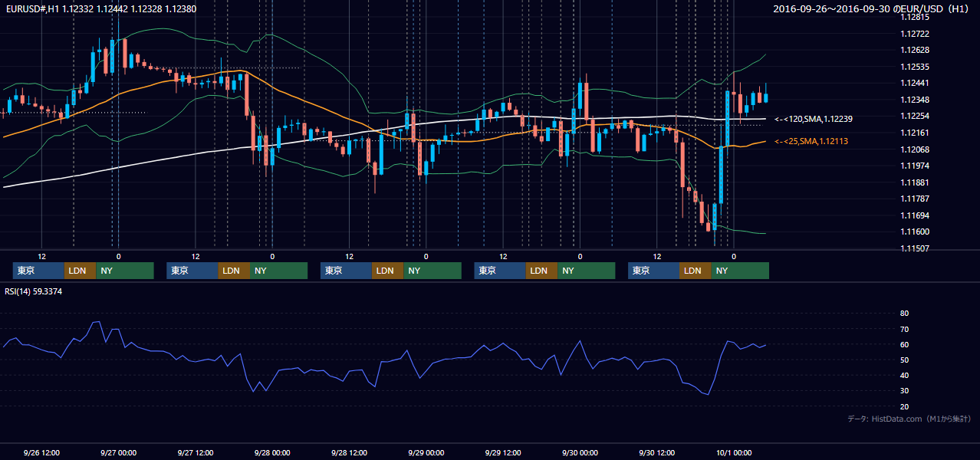The image size is (980, 460).
Task: Click the 9/29 12:00 time axis label
Action: point(503,453)
